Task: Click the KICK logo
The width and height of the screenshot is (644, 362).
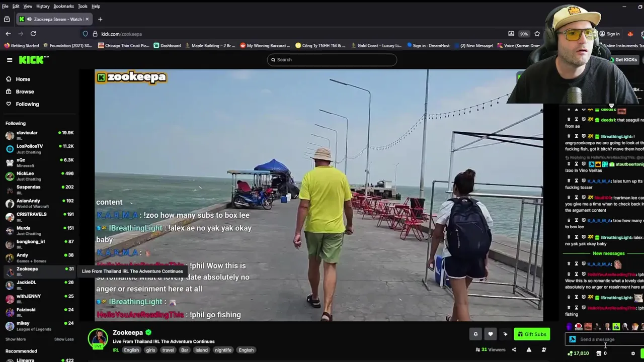Action: (x=34, y=60)
